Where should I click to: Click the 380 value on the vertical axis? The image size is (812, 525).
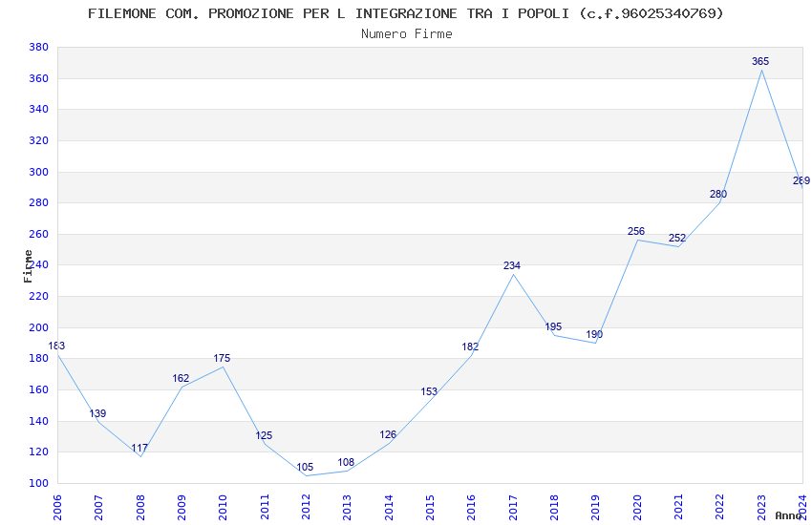pyautogui.click(x=39, y=47)
